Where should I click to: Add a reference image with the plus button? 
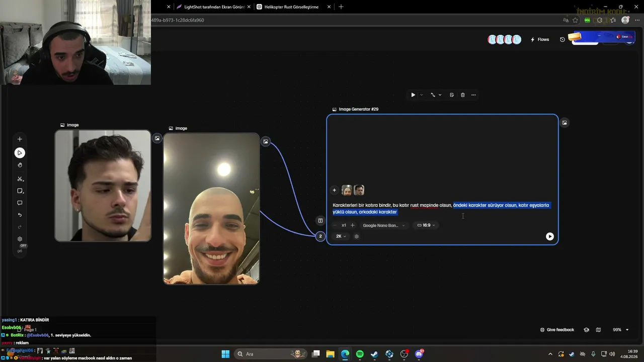pos(334,190)
